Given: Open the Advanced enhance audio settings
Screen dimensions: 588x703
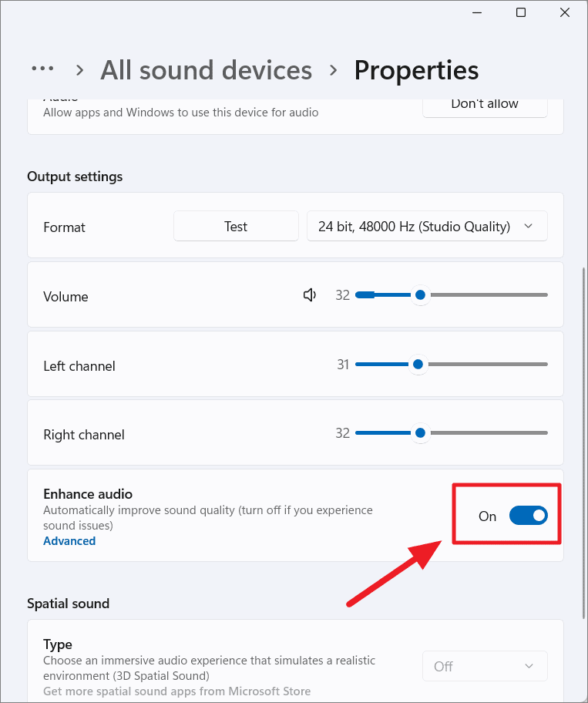Looking at the screenshot, I should (x=69, y=540).
